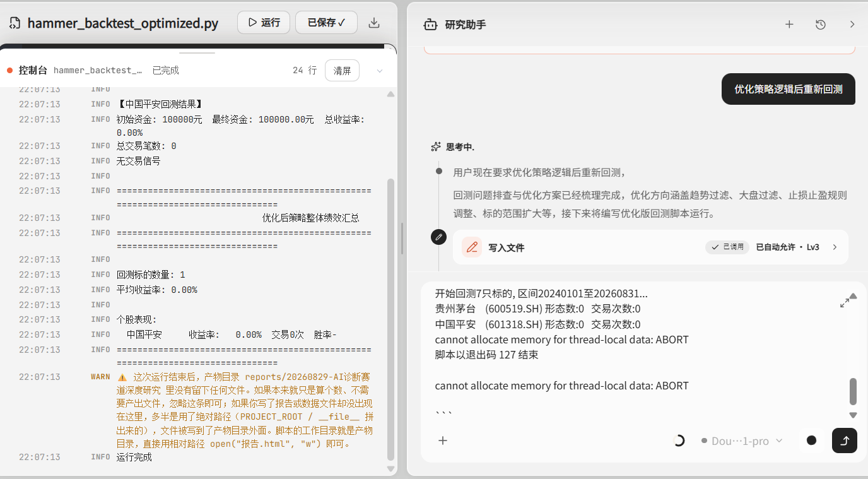Click the 24 行 line count
Image resolution: width=868 pixels, height=479 pixels.
305,71
